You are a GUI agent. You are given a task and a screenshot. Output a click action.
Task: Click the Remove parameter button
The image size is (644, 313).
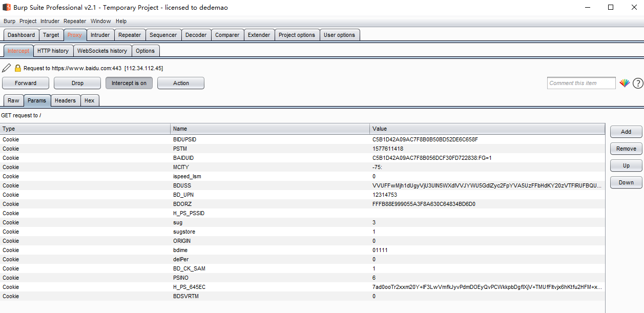(x=626, y=149)
